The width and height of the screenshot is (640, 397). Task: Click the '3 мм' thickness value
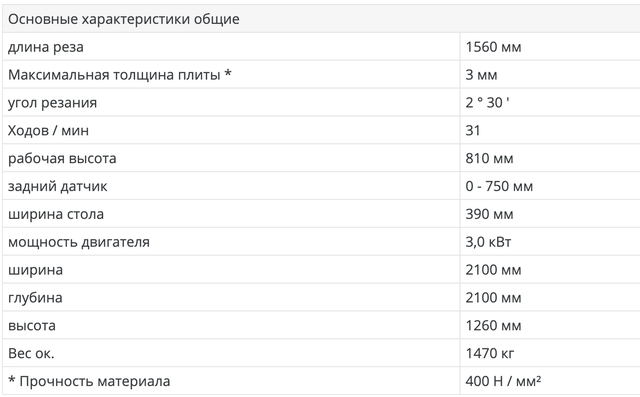click(x=481, y=75)
